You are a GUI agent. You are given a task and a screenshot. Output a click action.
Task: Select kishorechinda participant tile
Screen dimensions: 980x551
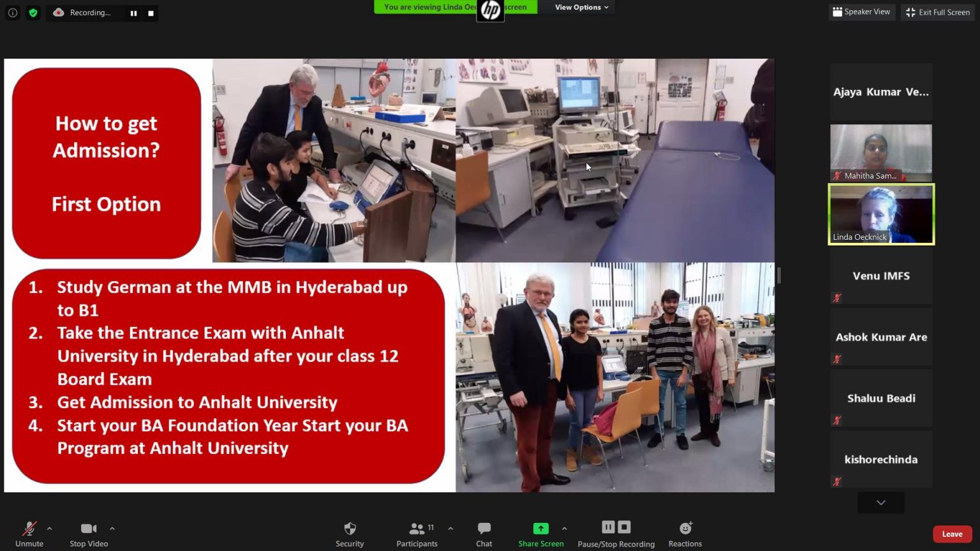(881, 459)
